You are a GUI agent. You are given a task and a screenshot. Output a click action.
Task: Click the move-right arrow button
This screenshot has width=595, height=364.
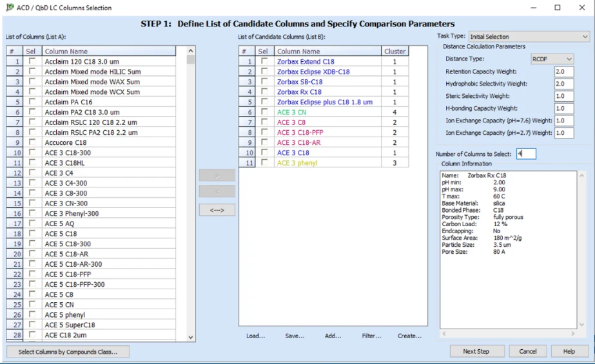click(x=217, y=175)
